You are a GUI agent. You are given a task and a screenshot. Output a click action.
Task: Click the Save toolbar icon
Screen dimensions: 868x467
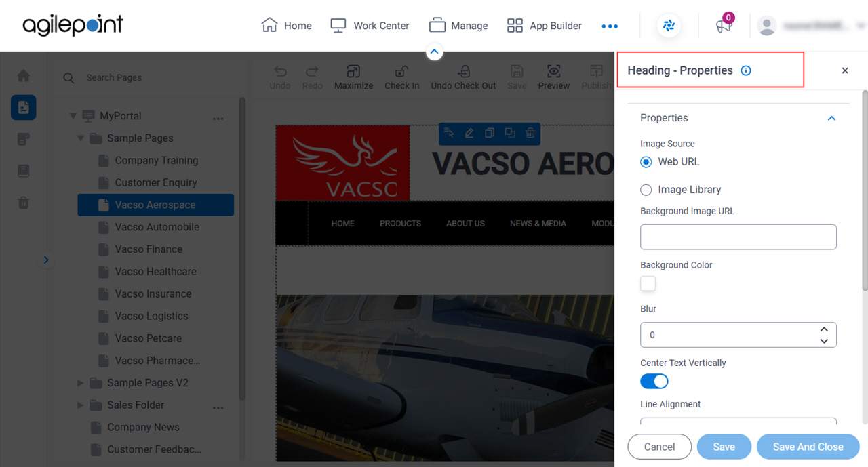coord(517,71)
